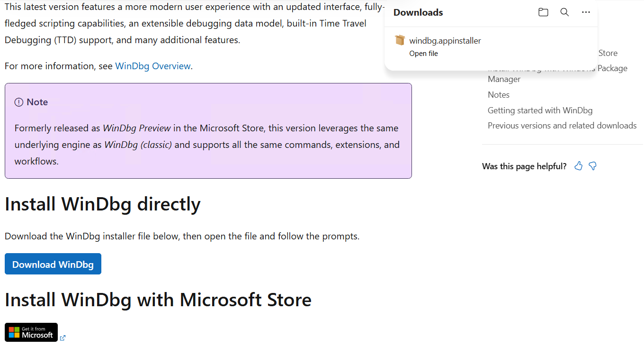Click the Downloads panel title
This screenshot has width=644, height=356.
coord(418,13)
